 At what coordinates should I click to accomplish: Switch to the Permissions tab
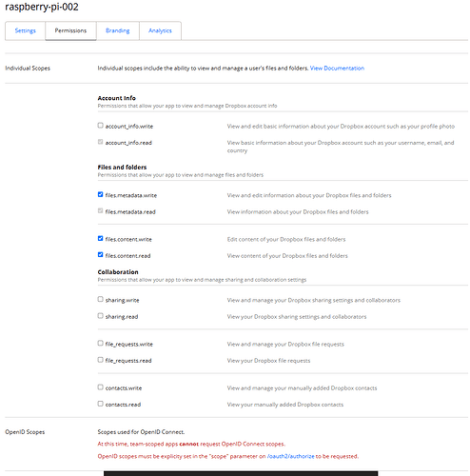point(70,30)
